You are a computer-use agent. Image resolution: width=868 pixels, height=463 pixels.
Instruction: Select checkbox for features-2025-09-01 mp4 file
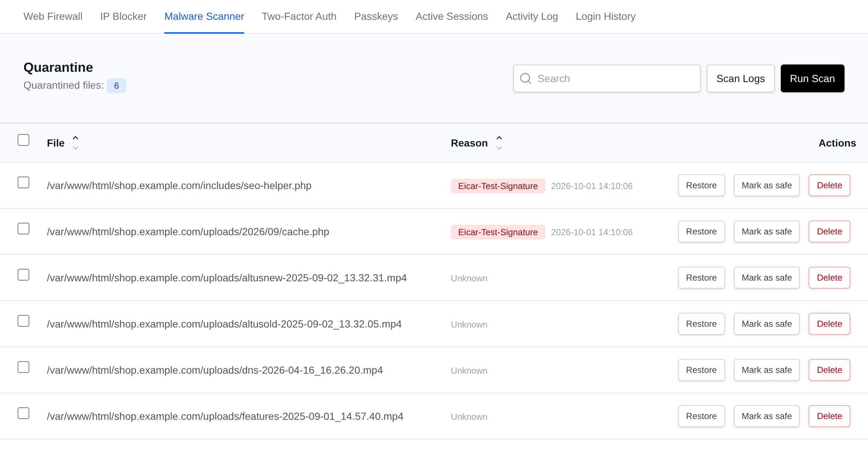click(x=23, y=413)
